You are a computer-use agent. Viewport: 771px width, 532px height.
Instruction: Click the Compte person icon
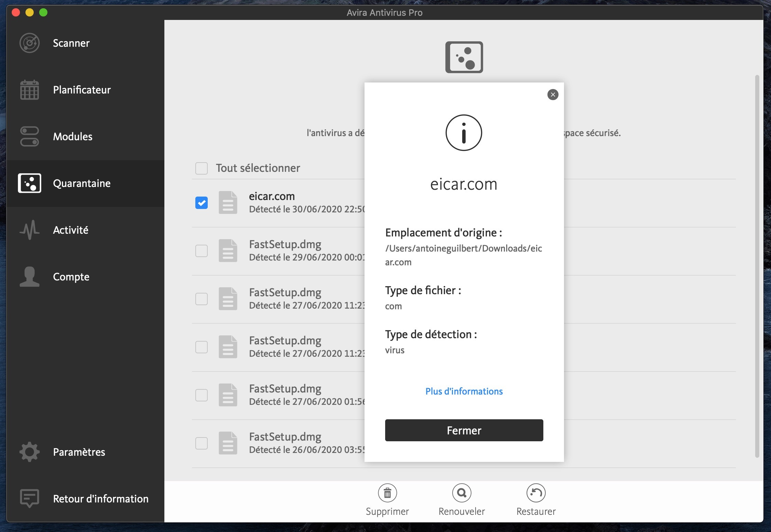pyautogui.click(x=30, y=277)
